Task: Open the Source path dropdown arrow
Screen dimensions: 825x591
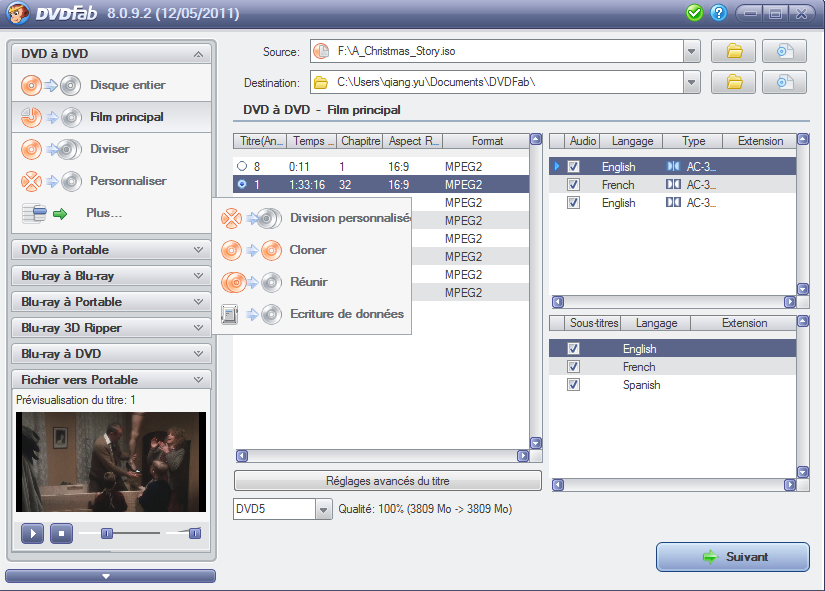Action: [691, 50]
